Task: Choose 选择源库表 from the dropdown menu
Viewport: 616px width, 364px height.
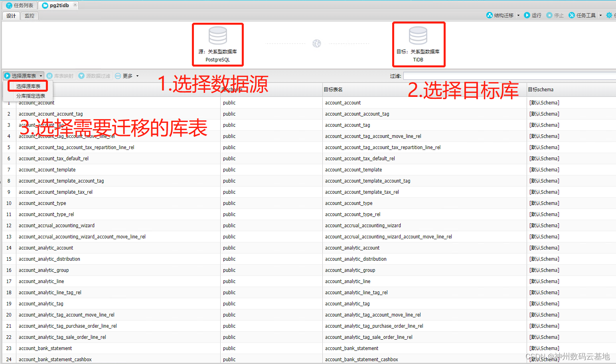Action: click(28, 86)
